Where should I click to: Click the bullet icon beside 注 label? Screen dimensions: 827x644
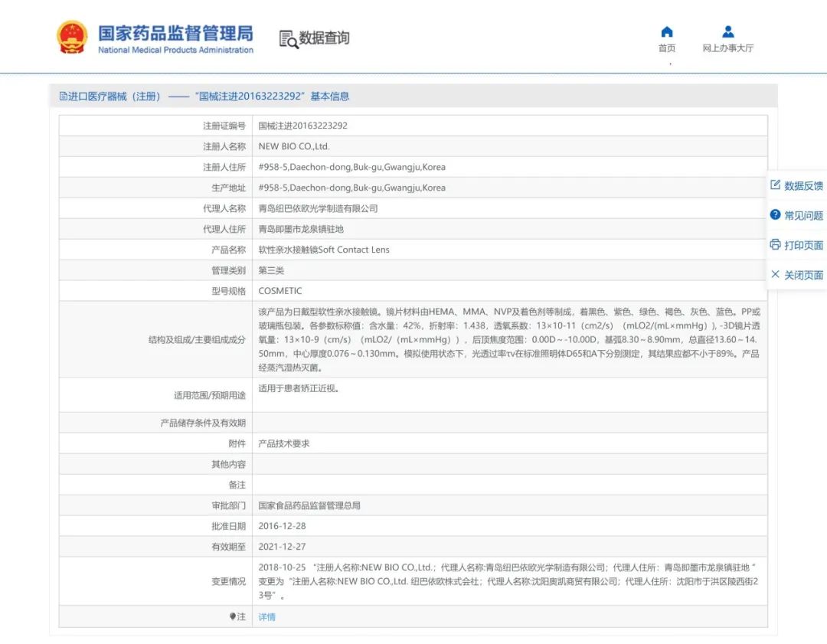tap(233, 616)
